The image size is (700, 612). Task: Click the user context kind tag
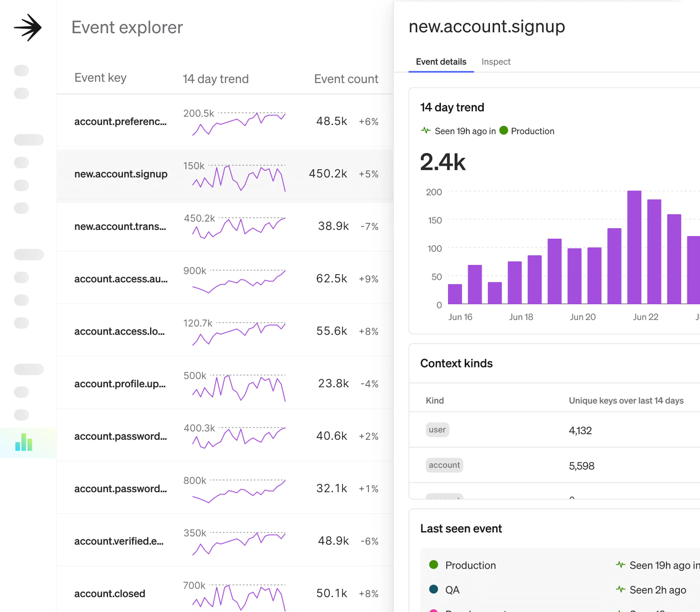[x=437, y=430]
